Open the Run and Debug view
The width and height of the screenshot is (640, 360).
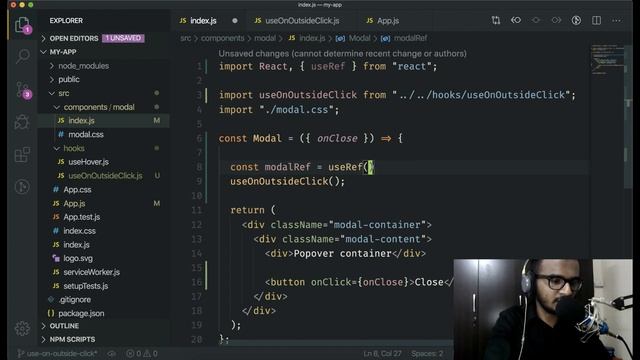click(22, 122)
